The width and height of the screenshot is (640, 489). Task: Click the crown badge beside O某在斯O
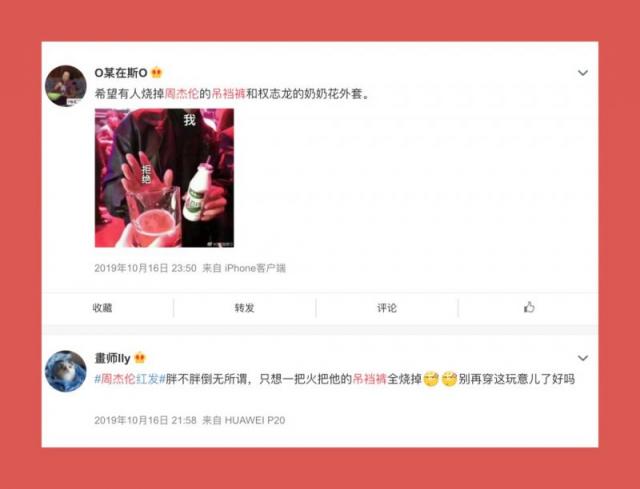point(157,73)
